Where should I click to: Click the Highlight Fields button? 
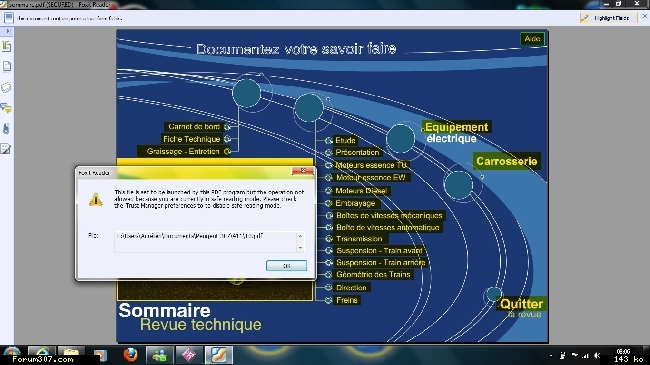(608, 18)
